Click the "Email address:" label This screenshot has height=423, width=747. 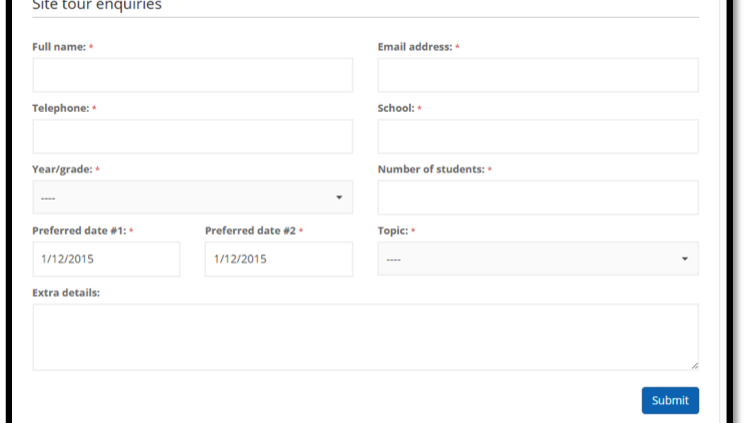tap(415, 47)
